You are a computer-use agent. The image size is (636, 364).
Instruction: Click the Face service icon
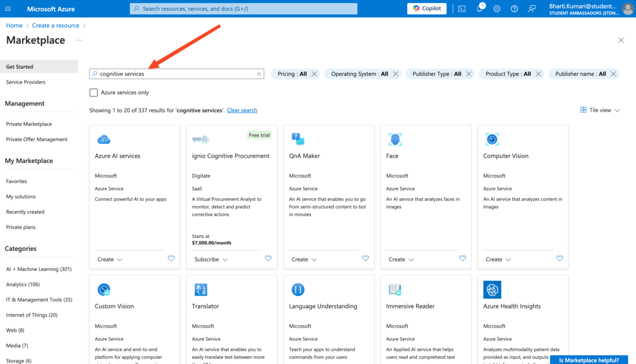point(395,139)
